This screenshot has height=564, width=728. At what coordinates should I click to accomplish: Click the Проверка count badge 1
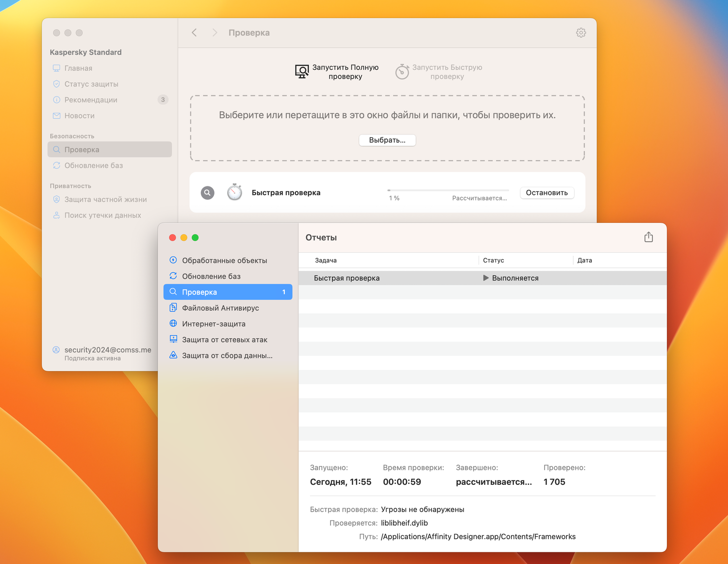tap(284, 292)
